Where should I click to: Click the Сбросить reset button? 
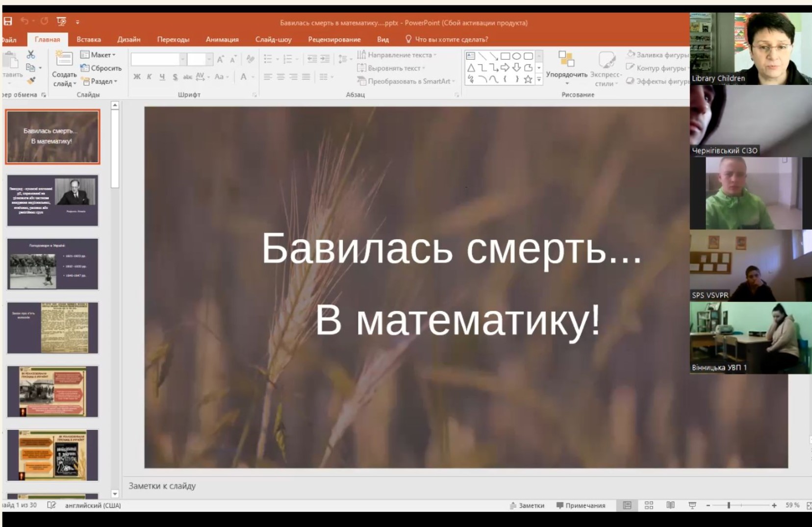click(x=101, y=68)
